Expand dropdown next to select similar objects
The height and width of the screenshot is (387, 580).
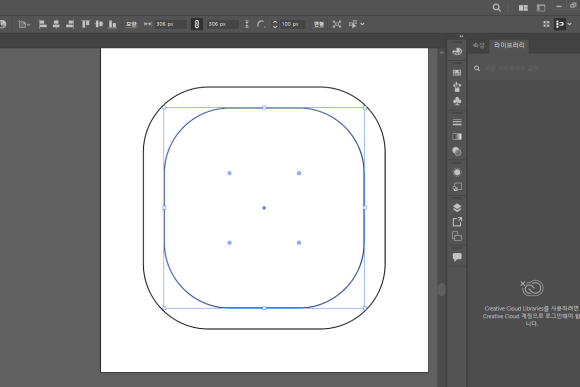point(362,24)
